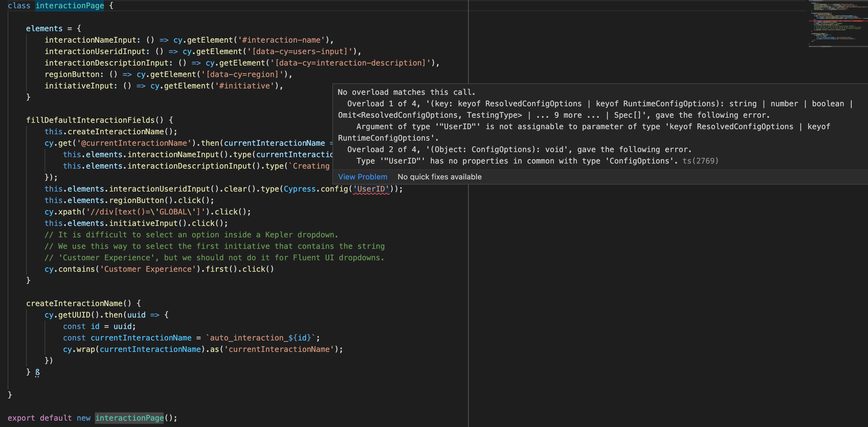Click the cy.xpath GLOBAL line
The width and height of the screenshot is (868, 427).
pos(148,212)
